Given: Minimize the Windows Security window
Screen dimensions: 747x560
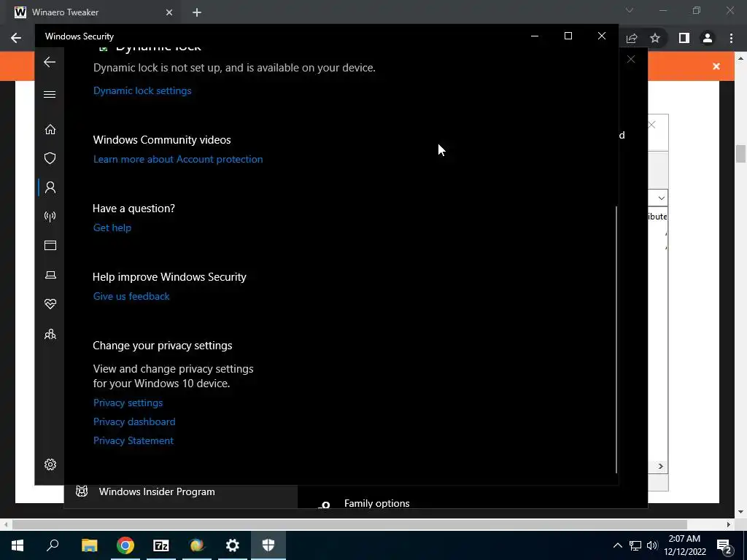Looking at the screenshot, I should click(x=535, y=36).
